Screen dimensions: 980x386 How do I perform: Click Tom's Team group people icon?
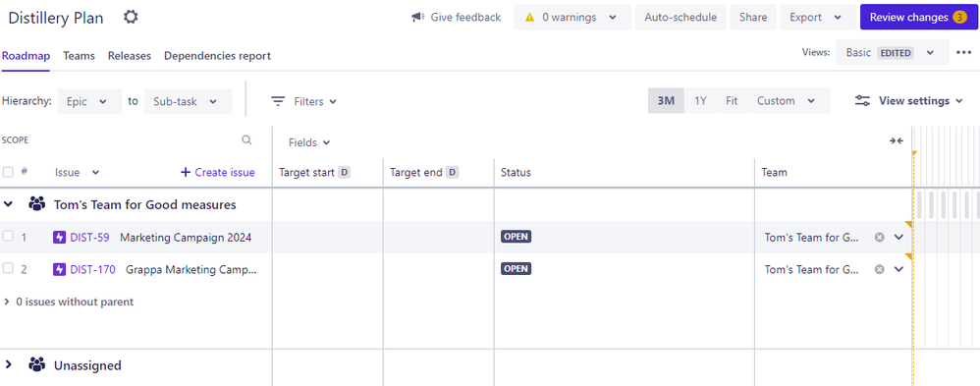(x=37, y=204)
